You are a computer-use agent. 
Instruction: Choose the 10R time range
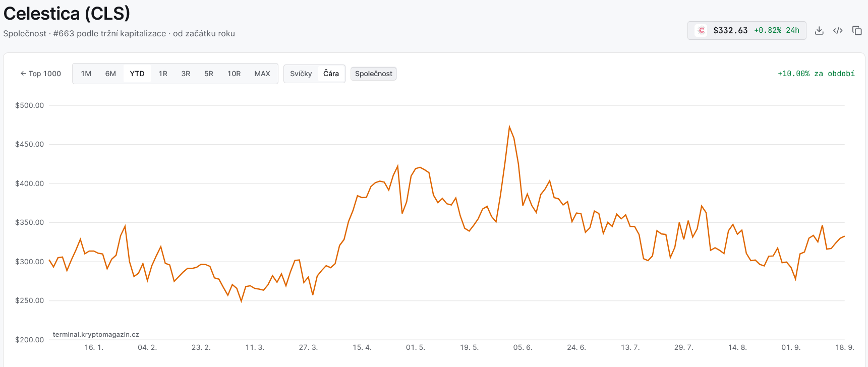(234, 74)
